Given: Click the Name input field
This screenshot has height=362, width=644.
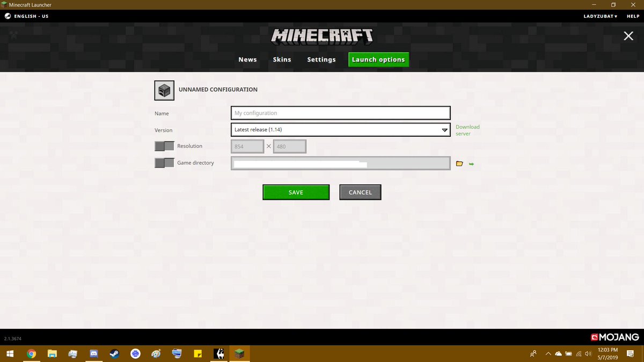Looking at the screenshot, I should (341, 113).
